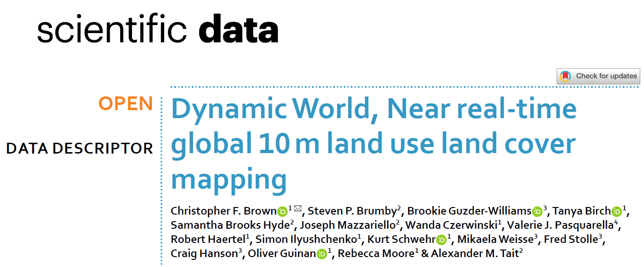The width and height of the screenshot is (644, 267).
Task: Open ORCID icon next to Christopher F. Brown
Action: [x=282, y=211]
